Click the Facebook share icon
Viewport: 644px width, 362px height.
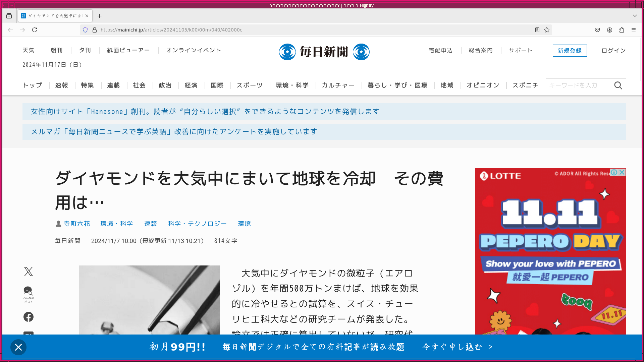[29, 317]
